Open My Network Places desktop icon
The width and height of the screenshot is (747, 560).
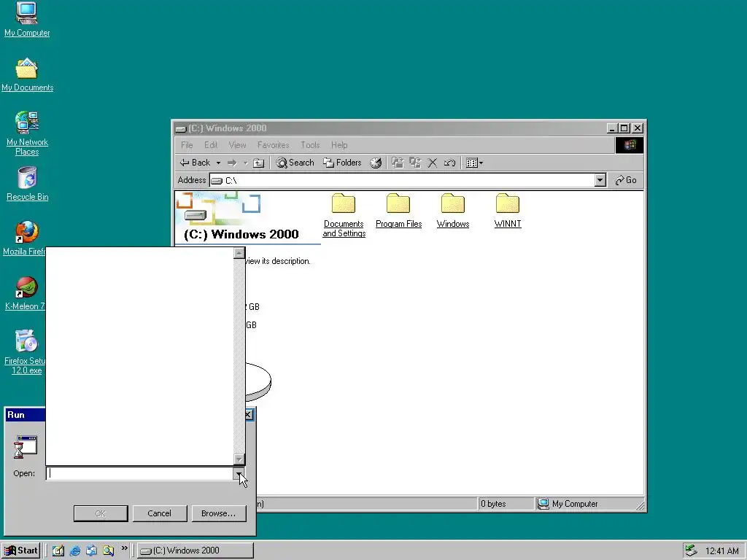coord(27,133)
